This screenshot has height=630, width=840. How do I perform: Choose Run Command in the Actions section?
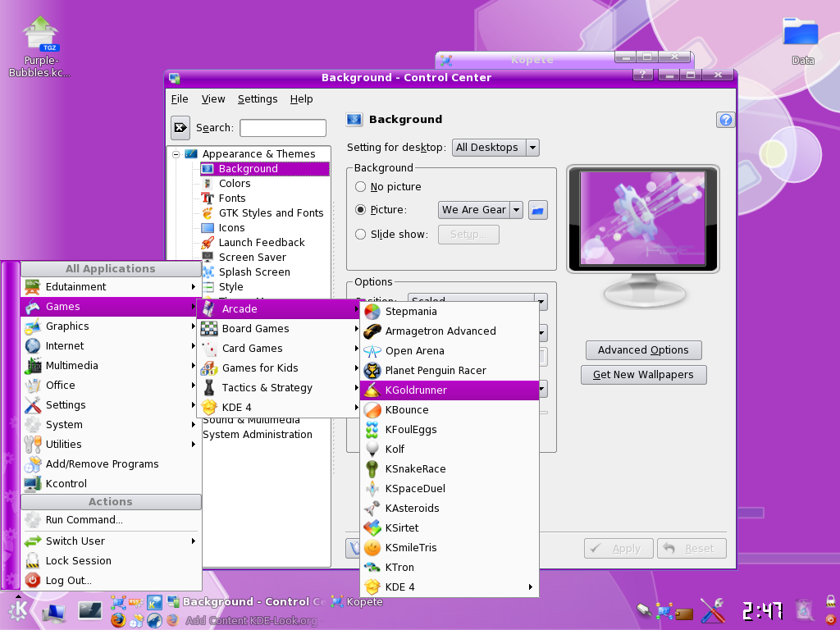111,519
